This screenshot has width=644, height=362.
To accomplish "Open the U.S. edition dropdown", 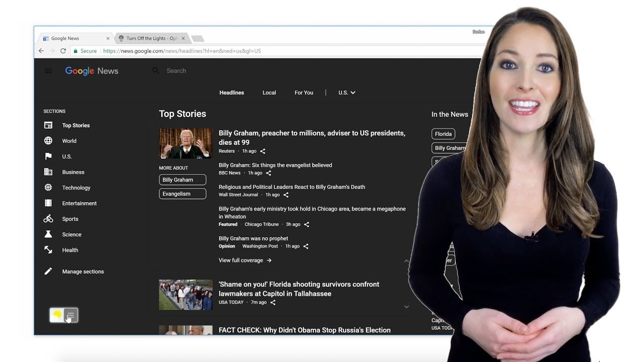I will (347, 93).
